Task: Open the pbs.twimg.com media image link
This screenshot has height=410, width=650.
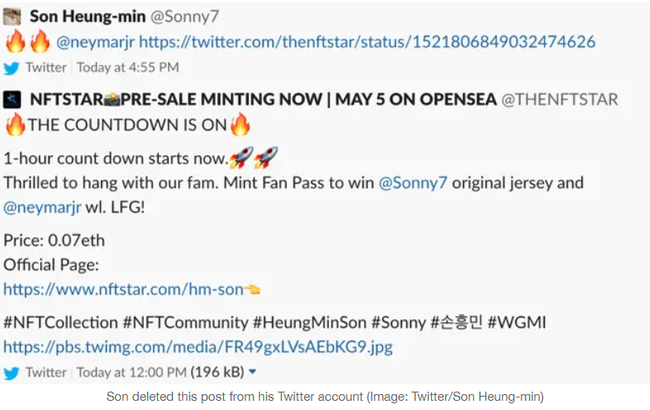Action: click(197, 348)
